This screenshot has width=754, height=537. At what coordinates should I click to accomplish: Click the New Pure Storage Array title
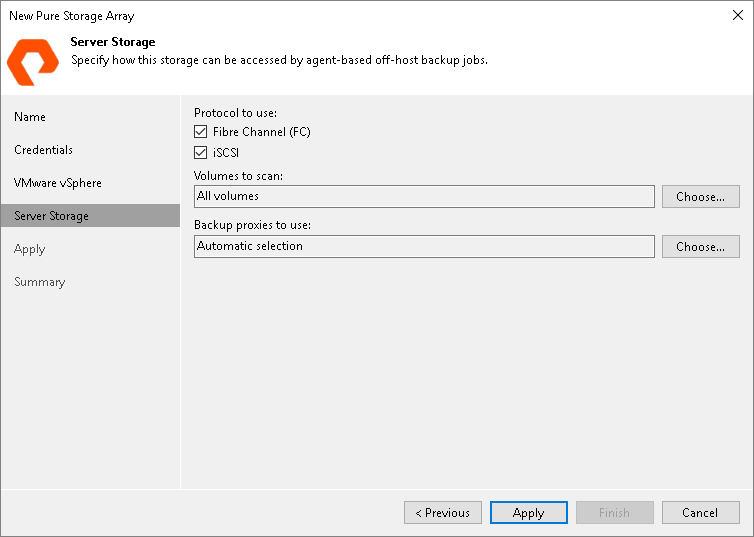point(72,16)
